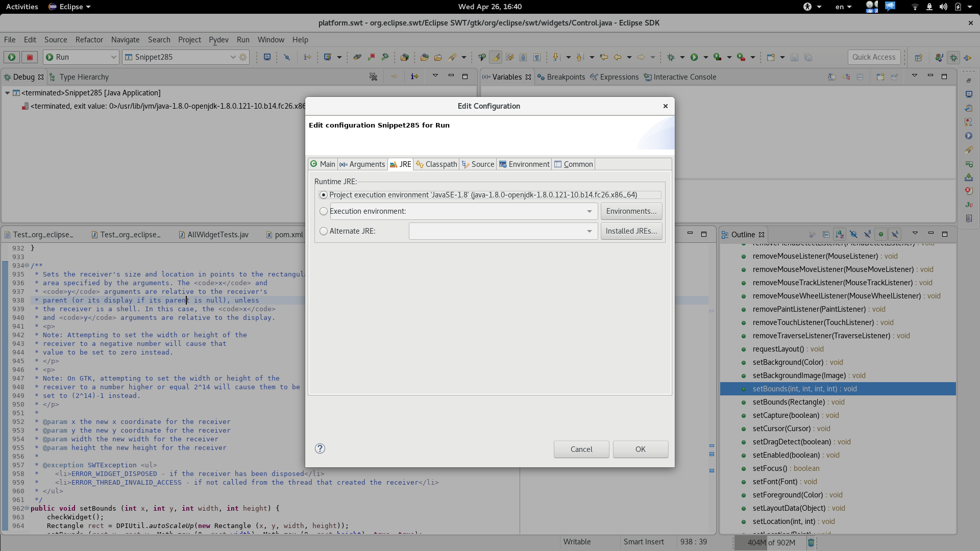This screenshot has height=551, width=980.
Task: Click the Debug bug icon in the main toolbar
Action: pyautogui.click(x=671, y=57)
